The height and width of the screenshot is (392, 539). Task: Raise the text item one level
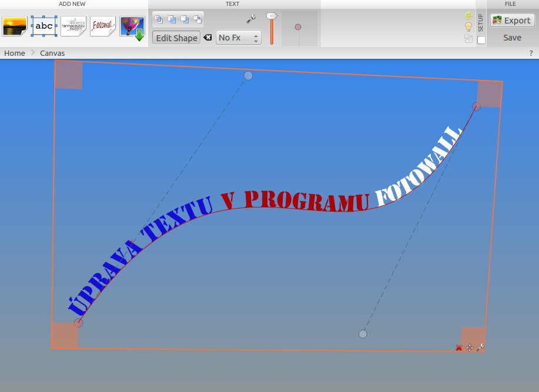(172, 19)
